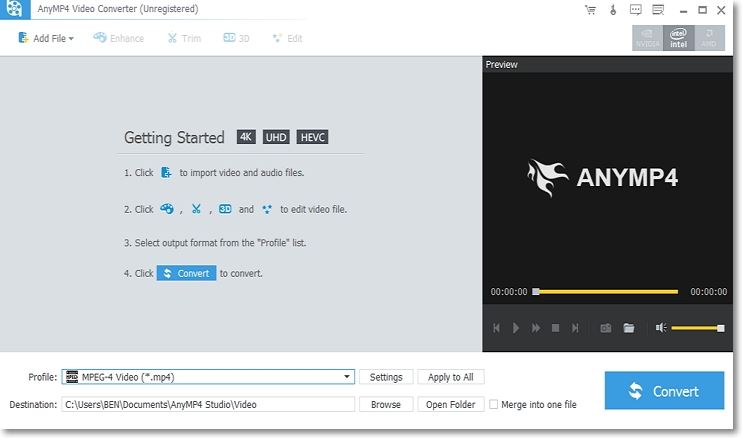This screenshot has height=438, width=742.
Task: Click the shopping cart purchase icon
Action: pyautogui.click(x=590, y=9)
